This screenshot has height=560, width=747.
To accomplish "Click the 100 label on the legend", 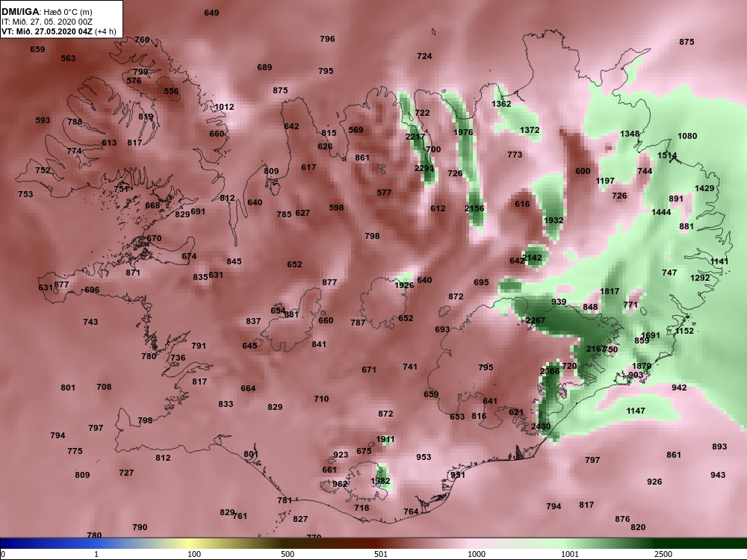I will pyautogui.click(x=194, y=554).
